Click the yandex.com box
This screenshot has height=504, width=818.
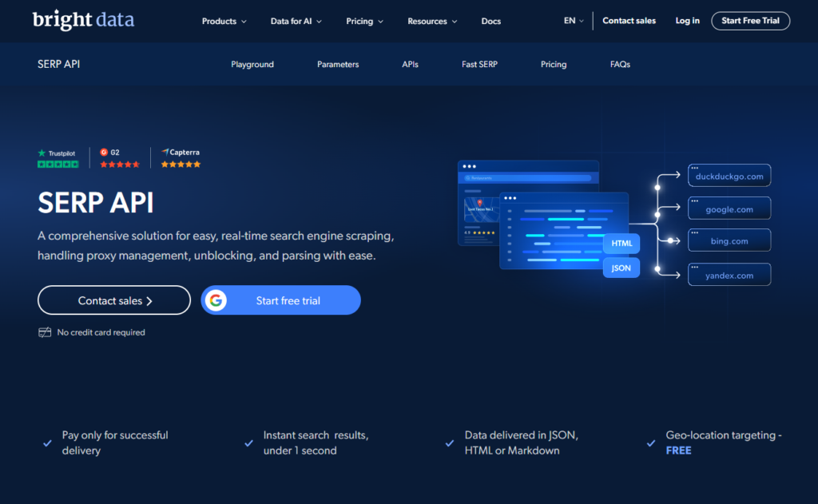click(x=729, y=275)
